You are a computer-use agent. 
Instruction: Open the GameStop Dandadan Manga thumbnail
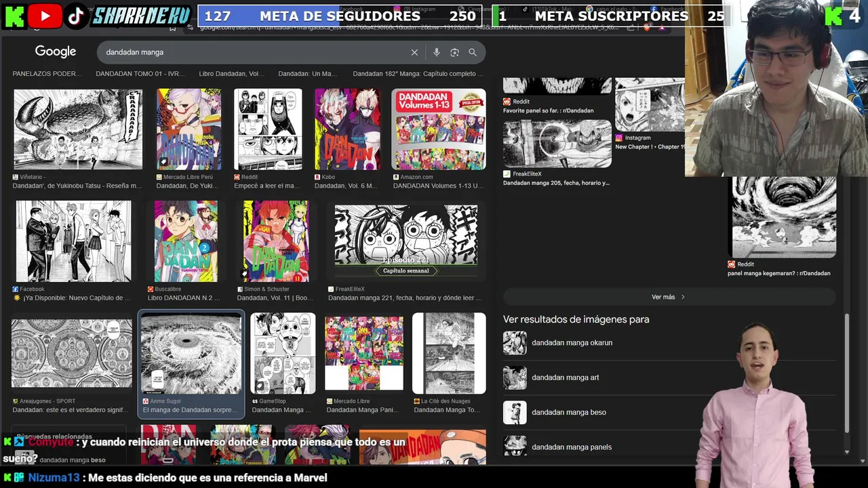(283, 353)
